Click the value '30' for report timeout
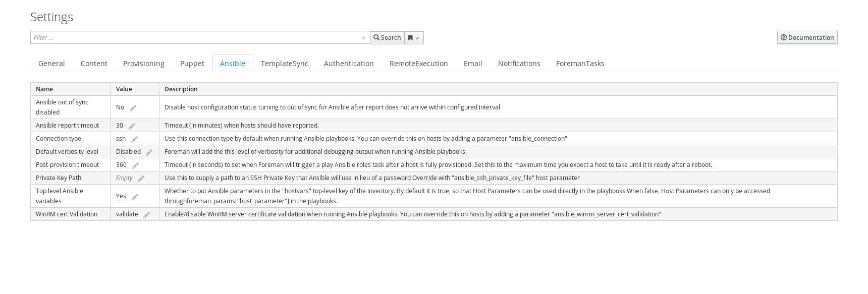 (120, 126)
